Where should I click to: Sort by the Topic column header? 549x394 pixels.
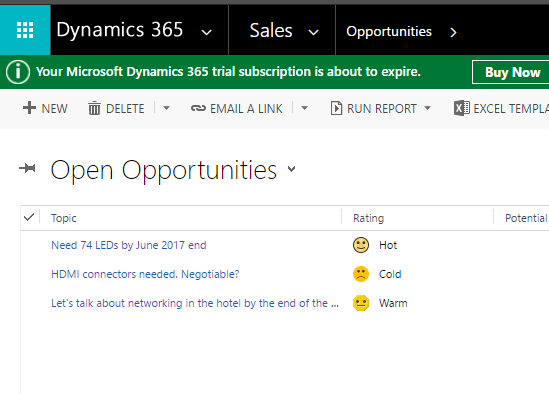pyautogui.click(x=64, y=218)
